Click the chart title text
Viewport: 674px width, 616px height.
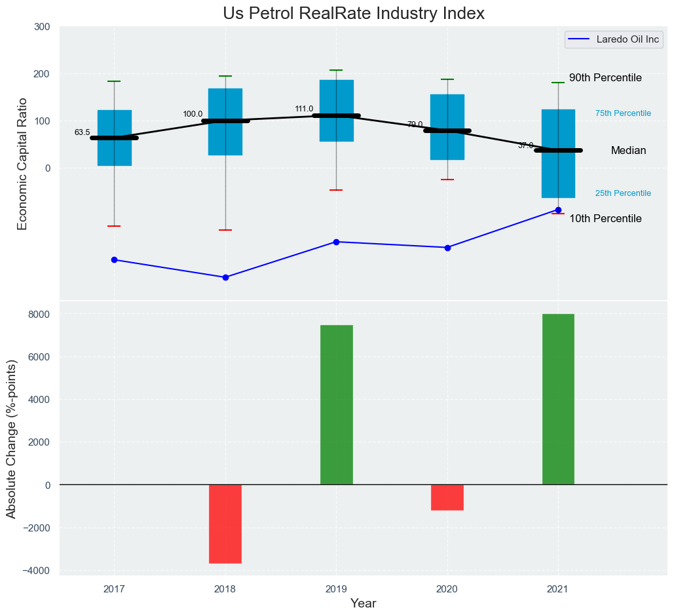354,13
